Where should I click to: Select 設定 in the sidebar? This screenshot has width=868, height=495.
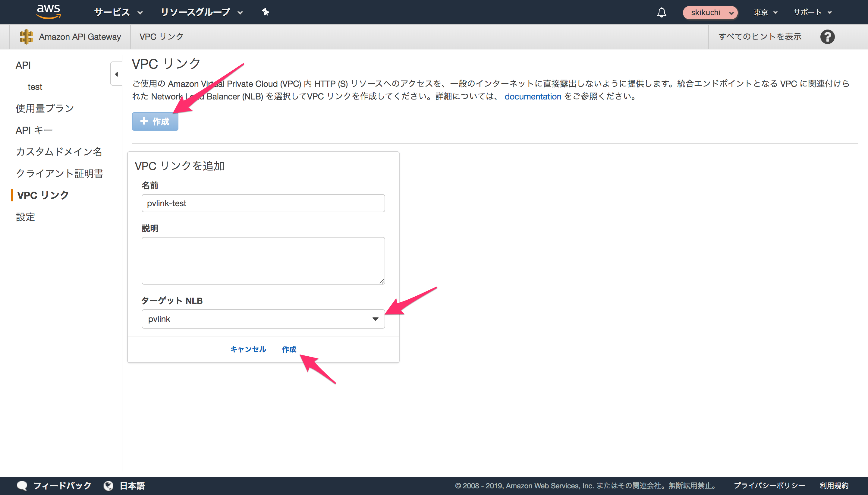coord(25,217)
